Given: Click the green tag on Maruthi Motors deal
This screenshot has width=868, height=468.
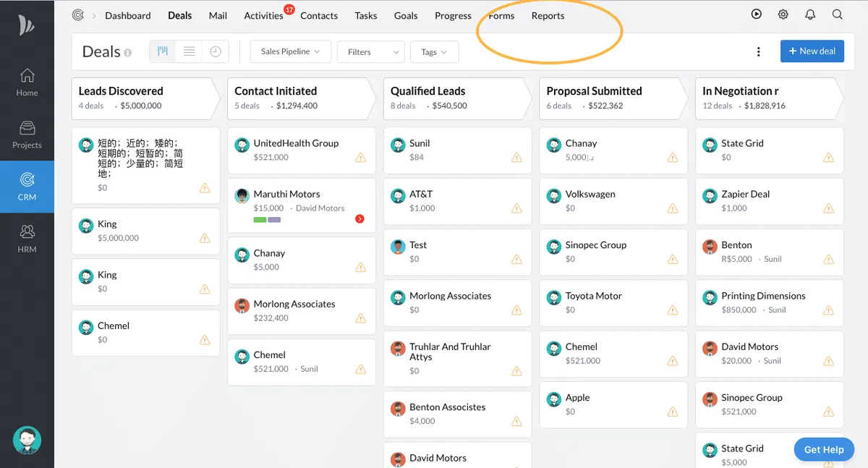Looking at the screenshot, I should 260,219.
